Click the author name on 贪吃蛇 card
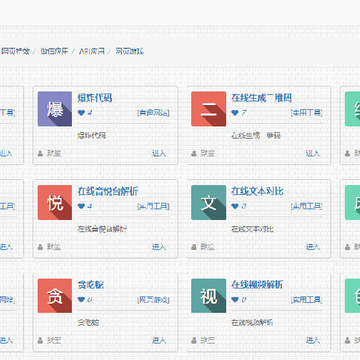The image size is (360, 360). coord(54,340)
